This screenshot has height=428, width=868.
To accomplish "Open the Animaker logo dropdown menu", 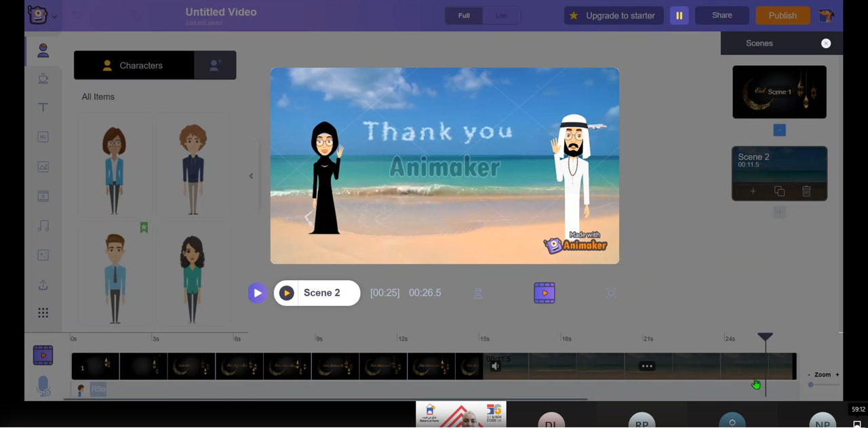I will pyautogui.click(x=43, y=16).
